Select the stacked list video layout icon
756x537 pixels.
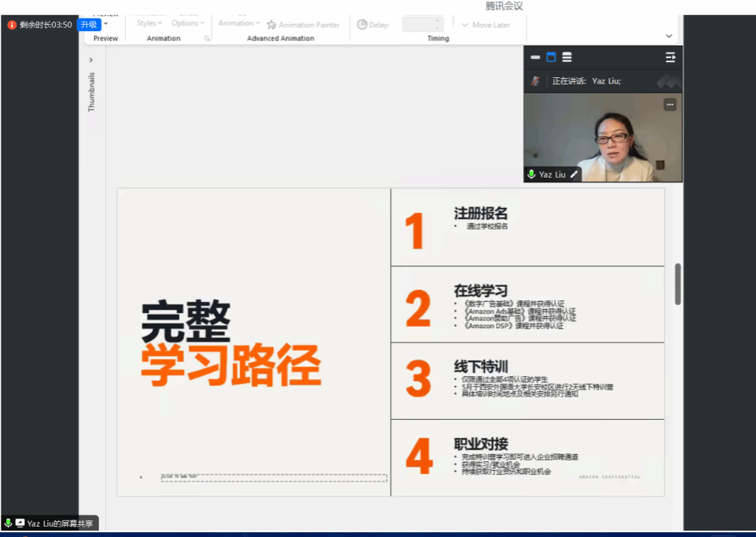567,57
